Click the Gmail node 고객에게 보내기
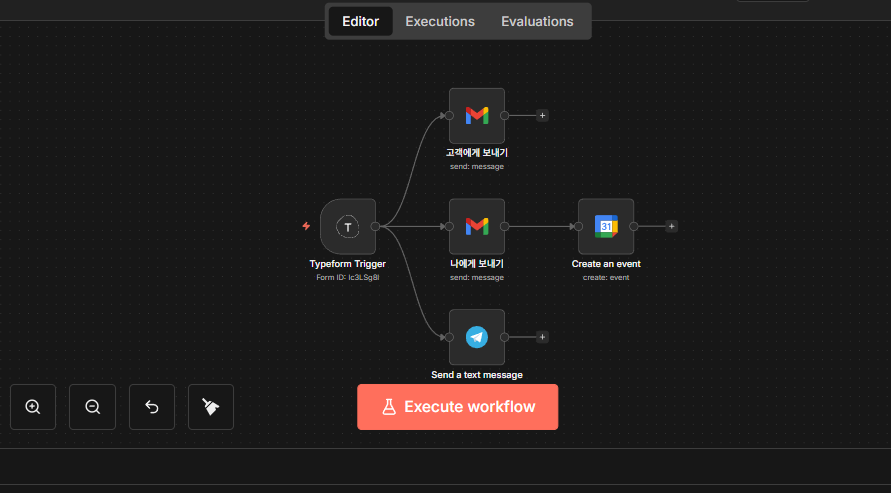 tap(477, 116)
